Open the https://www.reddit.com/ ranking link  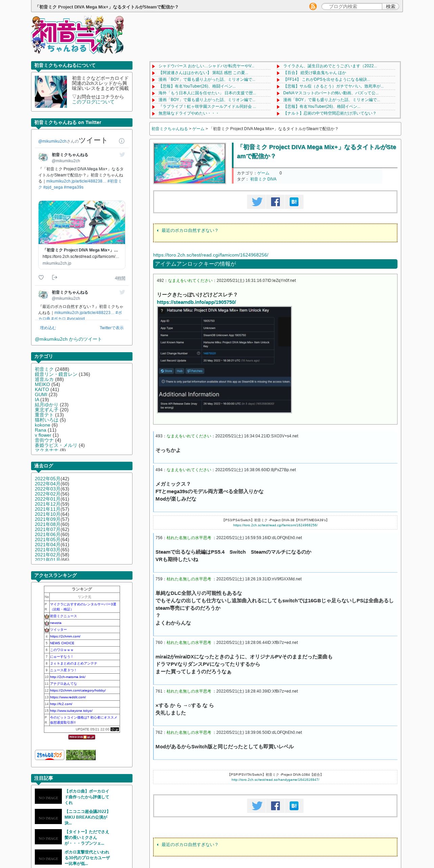tap(68, 697)
